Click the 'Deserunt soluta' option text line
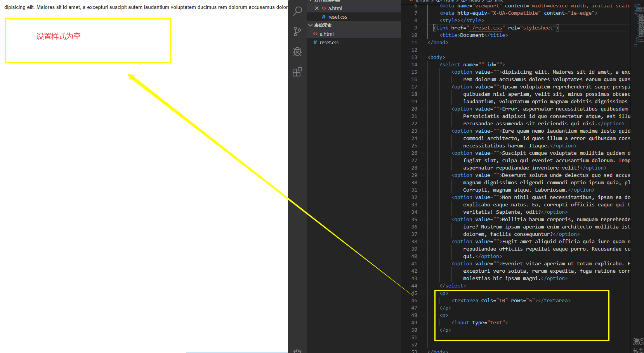This screenshot has height=353, width=644. click(541, 175)
